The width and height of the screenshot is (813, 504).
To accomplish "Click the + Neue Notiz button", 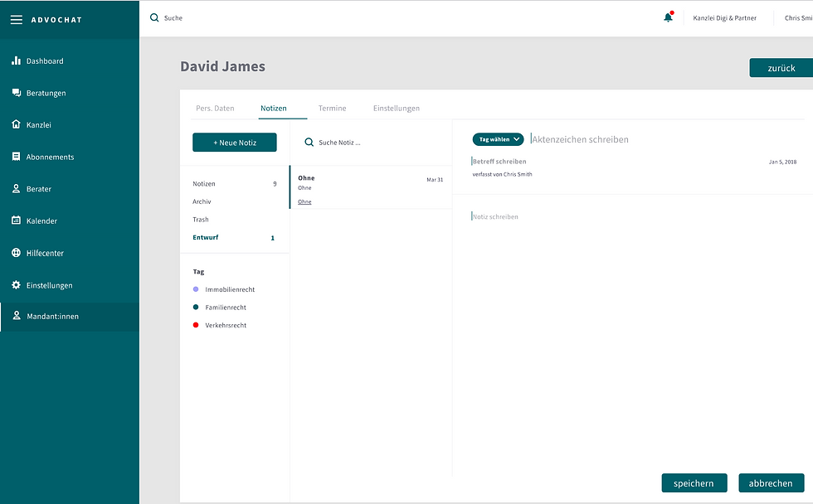I will coord(235,143).
